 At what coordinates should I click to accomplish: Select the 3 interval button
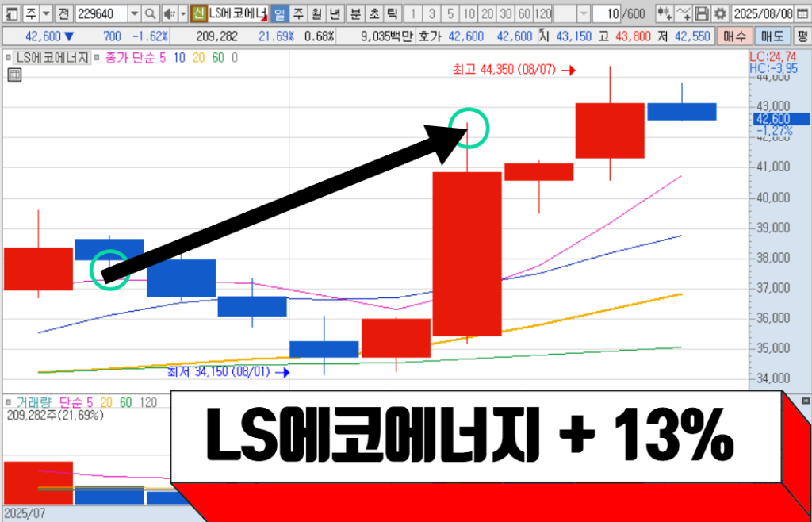point(432,13)
